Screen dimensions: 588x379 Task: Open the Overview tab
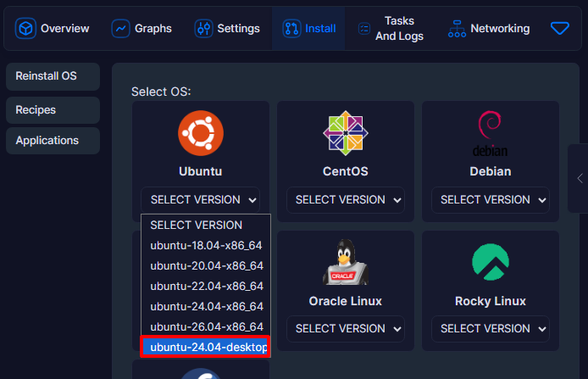pos(53,29)
